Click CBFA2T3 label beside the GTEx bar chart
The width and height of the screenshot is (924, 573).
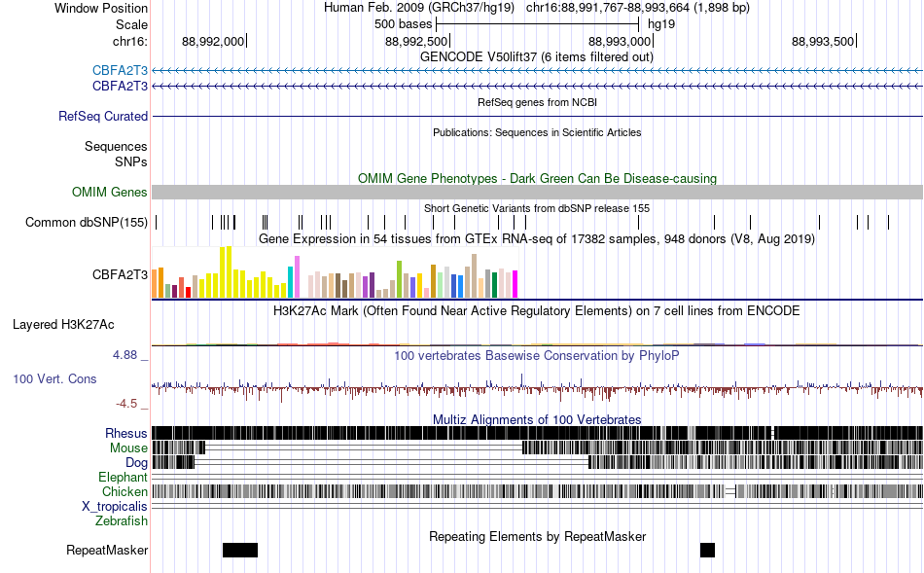click(120, 274)
